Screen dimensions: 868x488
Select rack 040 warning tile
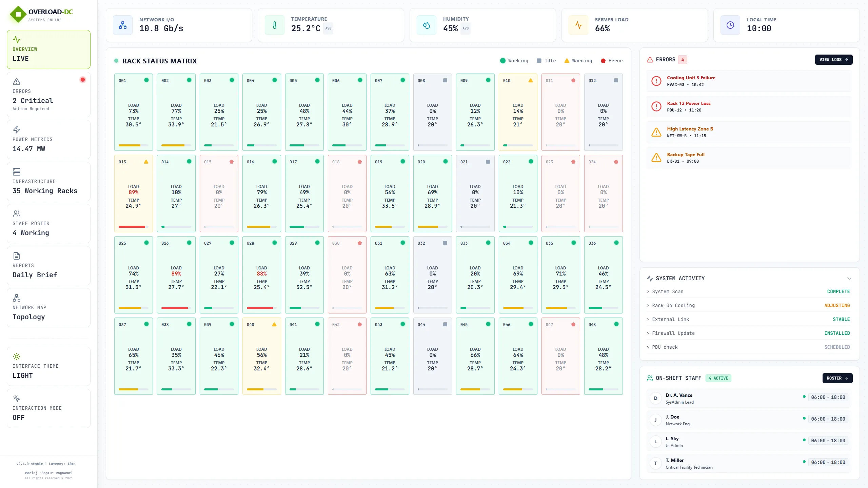click(262, 356)
